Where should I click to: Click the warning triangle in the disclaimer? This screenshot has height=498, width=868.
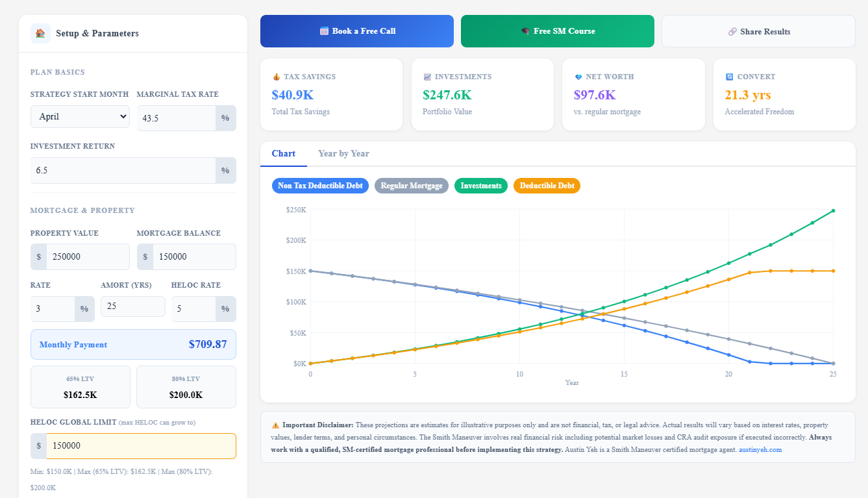275,425
